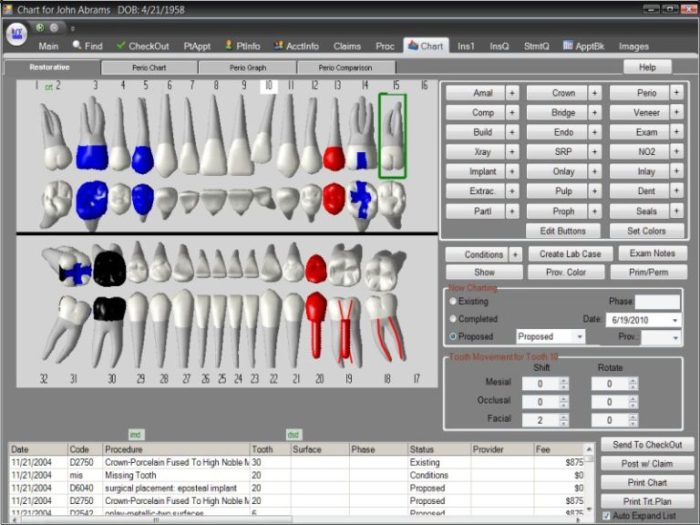Image resolution: width=700 pixels, height=525 pixels.
Task: Open AcctInfo ledger icon
Action: pos(279,45)
